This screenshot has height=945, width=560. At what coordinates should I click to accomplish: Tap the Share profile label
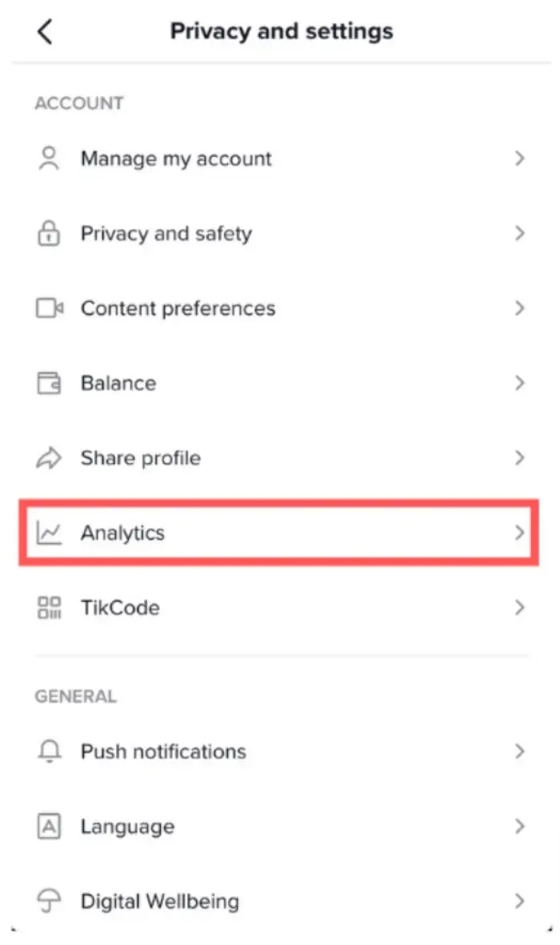[140, 458]
